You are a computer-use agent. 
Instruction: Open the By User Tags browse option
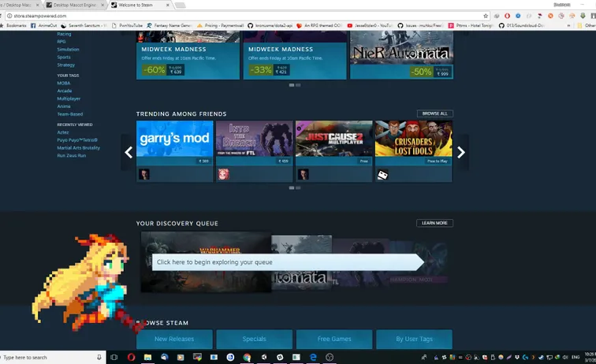click(414, 339)
